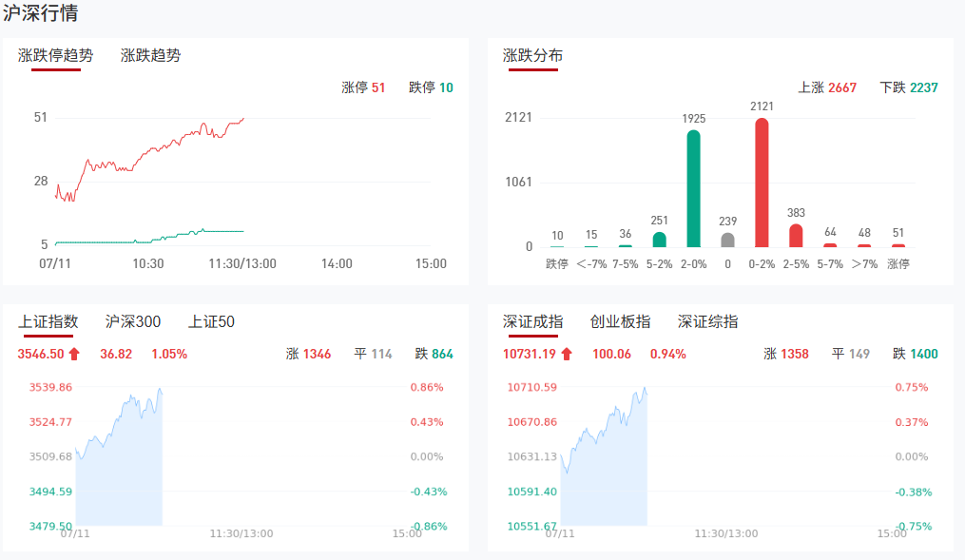
Task: Click the green 2-0% bar showing 1925
Action: tap(694, 188)
